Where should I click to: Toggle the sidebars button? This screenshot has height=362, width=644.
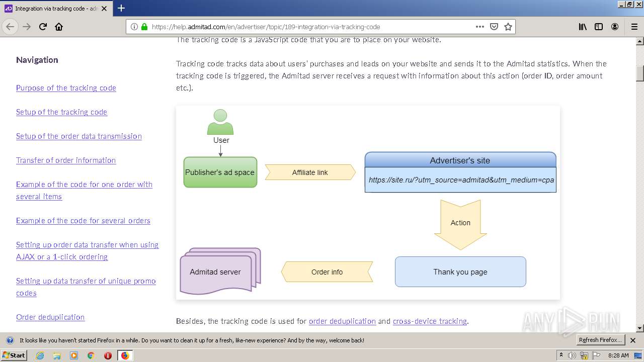[x=599, y=27]
